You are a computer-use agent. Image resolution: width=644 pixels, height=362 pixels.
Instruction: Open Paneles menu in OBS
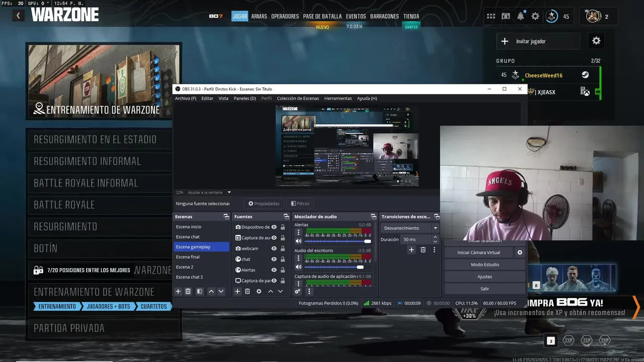pyautogui.click(x=245, y=99)
